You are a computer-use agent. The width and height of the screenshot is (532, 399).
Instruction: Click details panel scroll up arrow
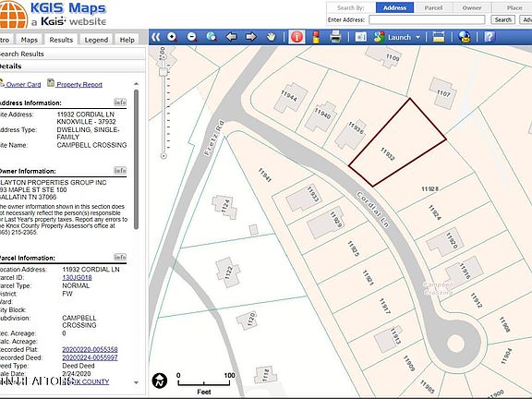136,83
